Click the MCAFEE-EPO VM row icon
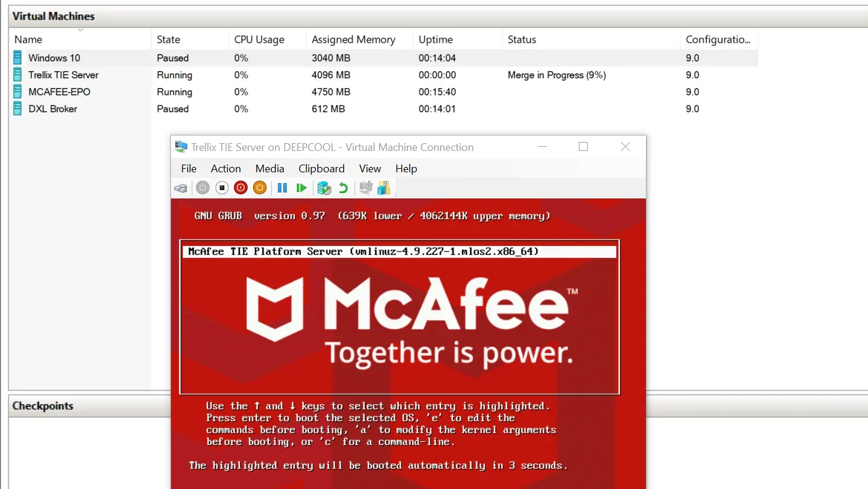Image resolution: width=868 pixels, height=489 pixels. coord(18,92)
